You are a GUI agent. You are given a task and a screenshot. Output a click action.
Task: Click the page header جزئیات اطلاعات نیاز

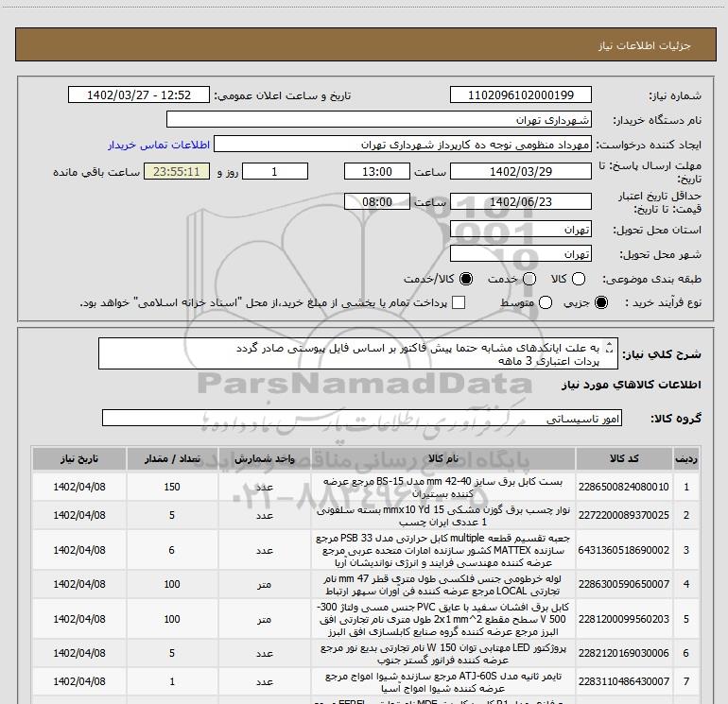coord(644,45)
